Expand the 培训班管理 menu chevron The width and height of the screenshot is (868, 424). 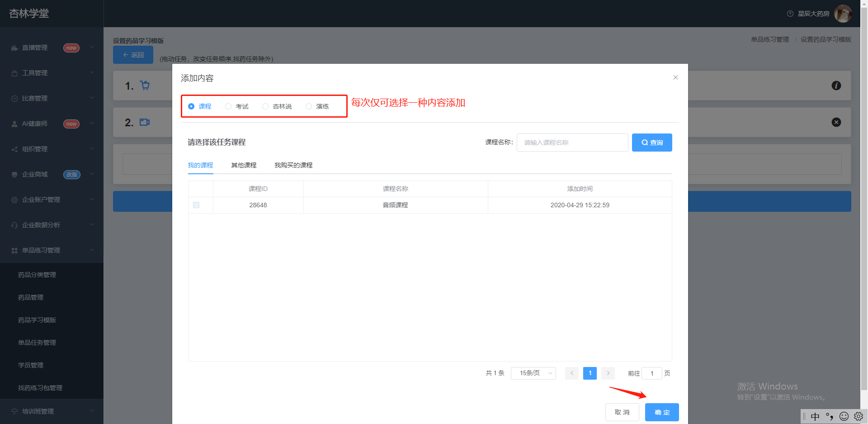coord(92,411)
